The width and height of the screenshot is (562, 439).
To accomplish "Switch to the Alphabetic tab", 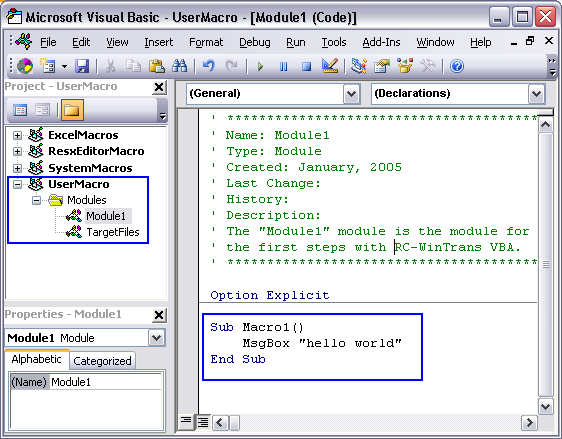I will pyautogui.click(x=37, y=359).
